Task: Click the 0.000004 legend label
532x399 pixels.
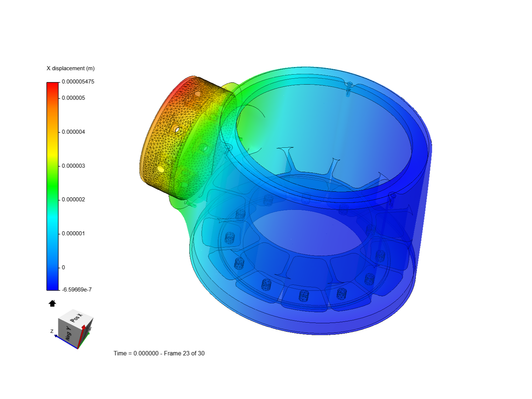Action: (73, 132)
